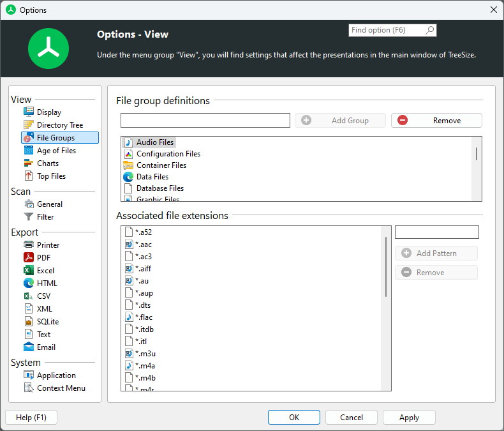Open the Charts options icon
The width and height of the screenshot is (504, 431).
tap(29, 163)
